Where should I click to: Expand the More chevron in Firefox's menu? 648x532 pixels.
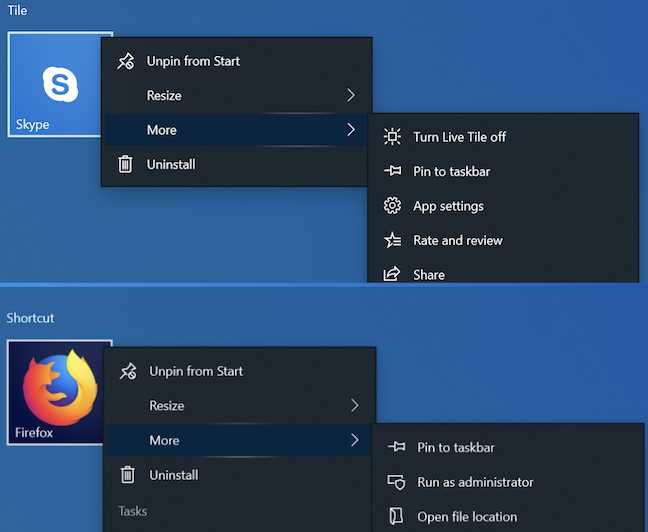354,440
